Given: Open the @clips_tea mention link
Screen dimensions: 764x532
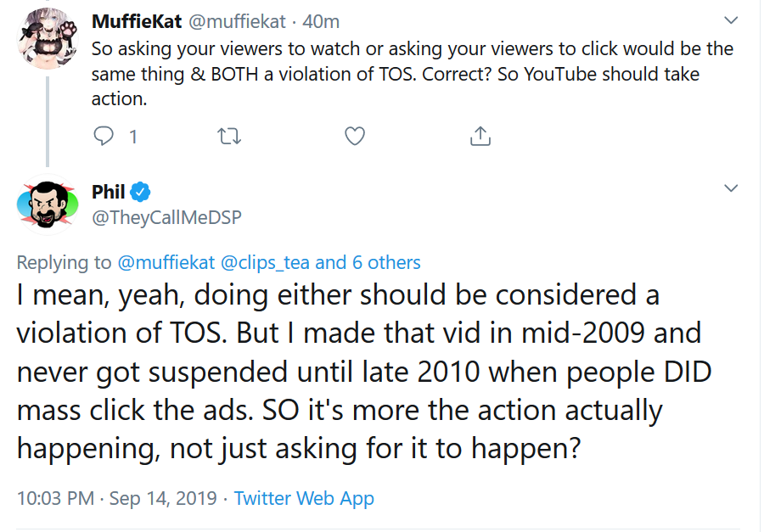Looking at the screenshot, I should coord(265,262).
